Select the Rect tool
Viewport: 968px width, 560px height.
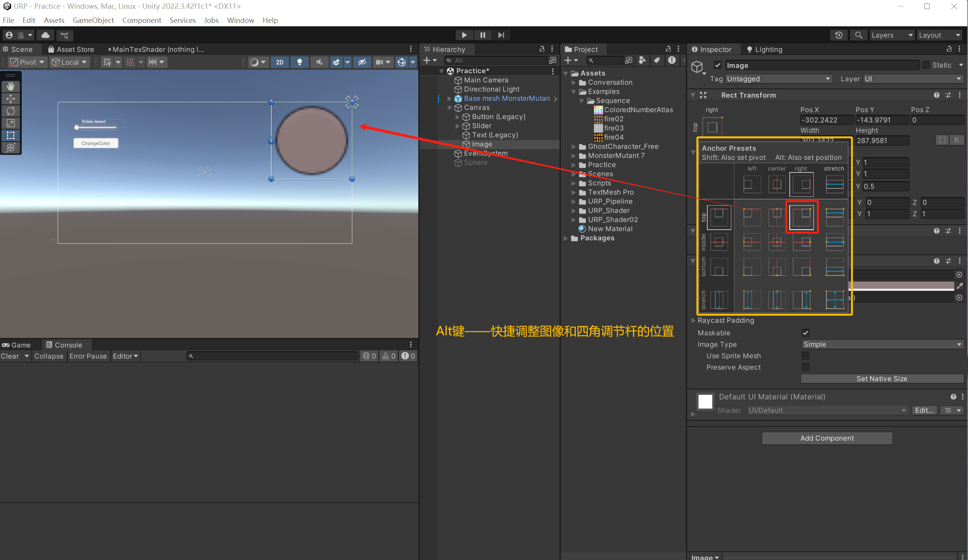tap(10, 135)
